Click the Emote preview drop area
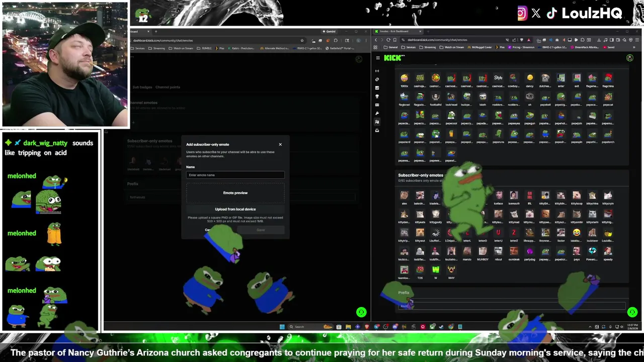The image size is (644, 362). click(235, 193)
